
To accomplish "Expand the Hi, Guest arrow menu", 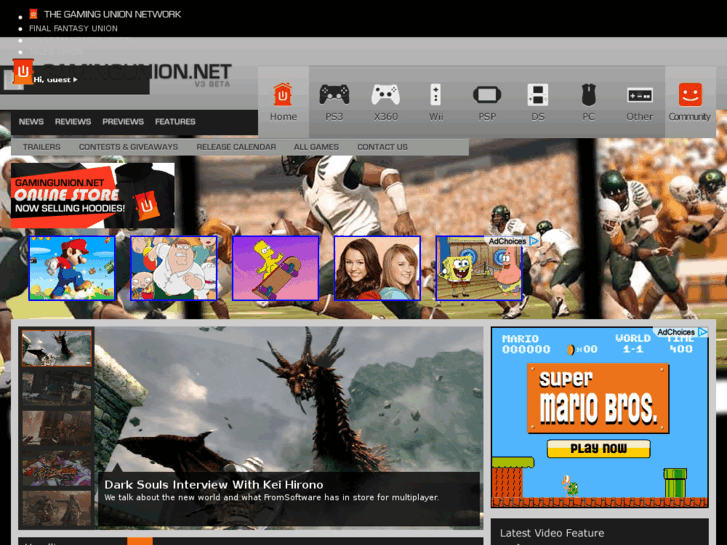I will point(75,80).
